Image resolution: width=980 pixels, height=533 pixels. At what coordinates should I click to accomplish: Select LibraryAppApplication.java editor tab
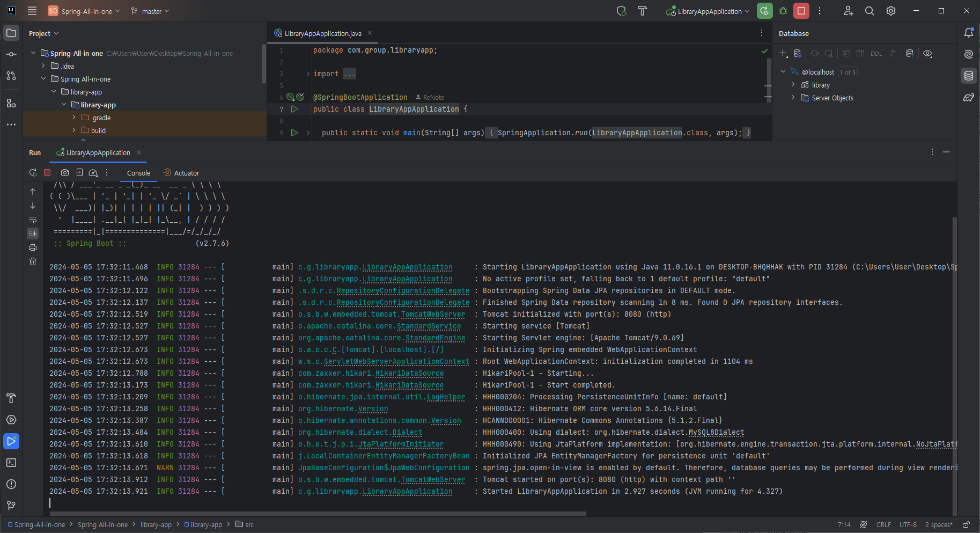(323, 33)
